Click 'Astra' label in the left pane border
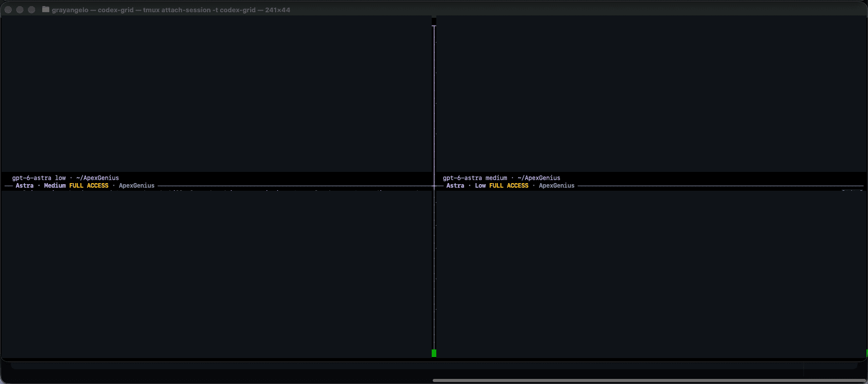This screenshot has width=868, height=384. [24, 186]
